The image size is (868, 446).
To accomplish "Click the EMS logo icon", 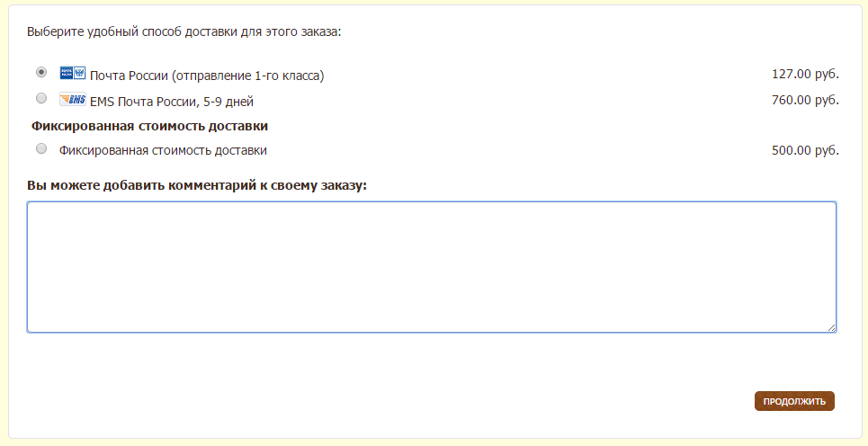I will [x=72, y=99].
